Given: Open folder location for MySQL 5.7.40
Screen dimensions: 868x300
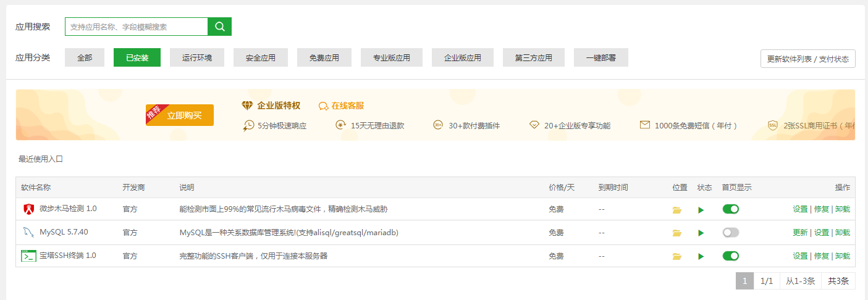Looking at the screenshot, I should tap(677, 233).
